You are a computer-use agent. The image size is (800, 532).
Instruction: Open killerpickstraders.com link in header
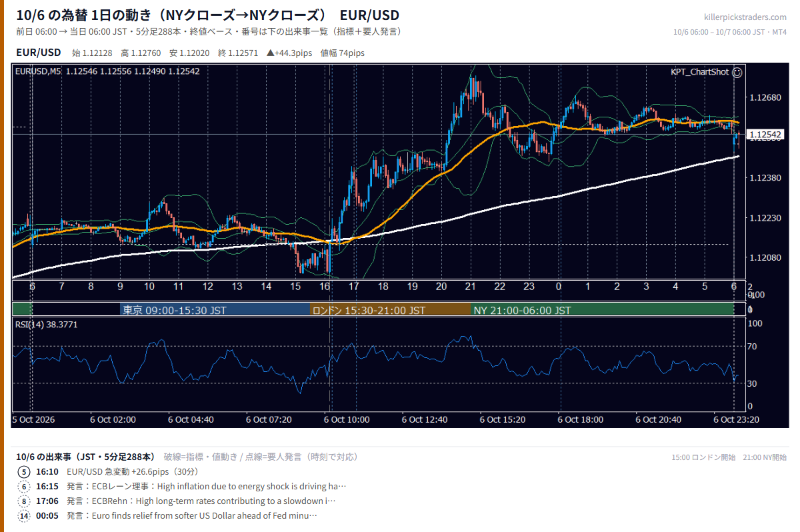tap(745, 17)
